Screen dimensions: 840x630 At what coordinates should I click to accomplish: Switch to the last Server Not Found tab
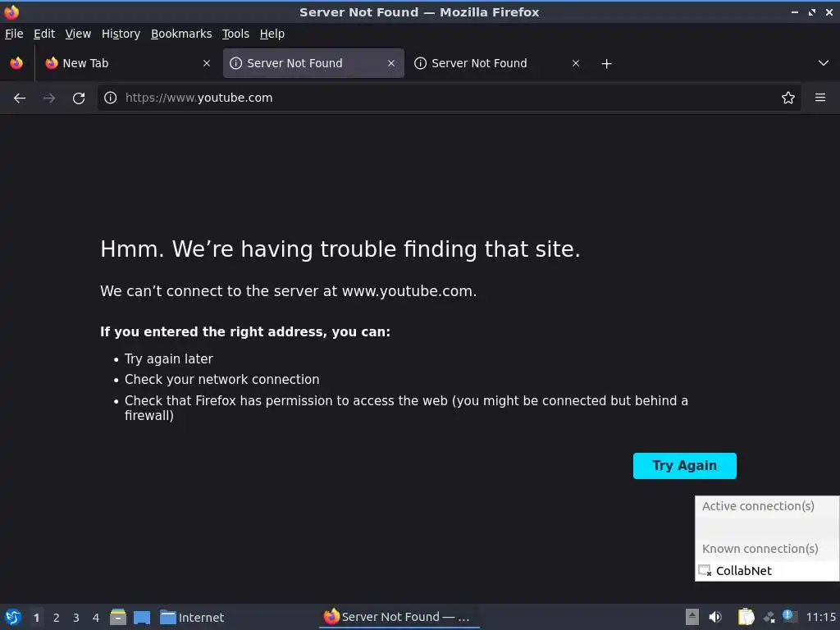[496, 63]
